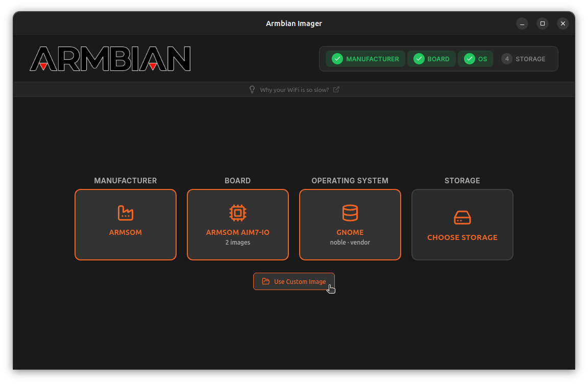Screen dimensions: 588x384
Task: Open the manufacturer chooser showing ARMSOM
Action: (125, 225)
